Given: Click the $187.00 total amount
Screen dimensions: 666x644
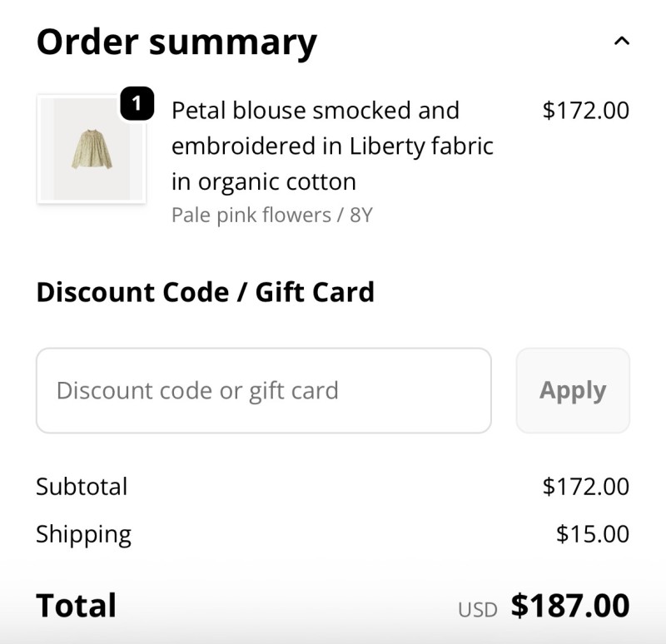Looking at the screenshot, I should click(x=570, y=605).
